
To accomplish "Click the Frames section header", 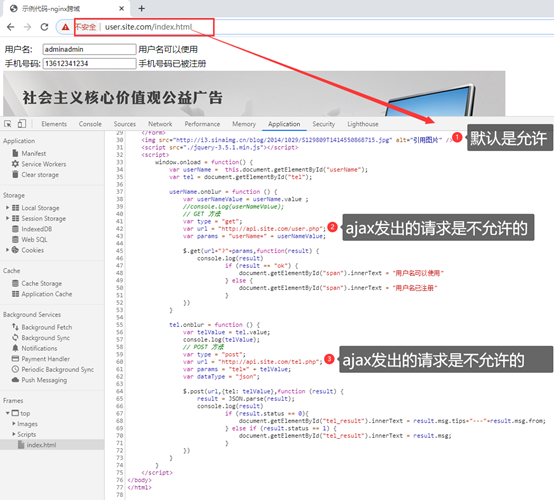I will pos(13,400).
